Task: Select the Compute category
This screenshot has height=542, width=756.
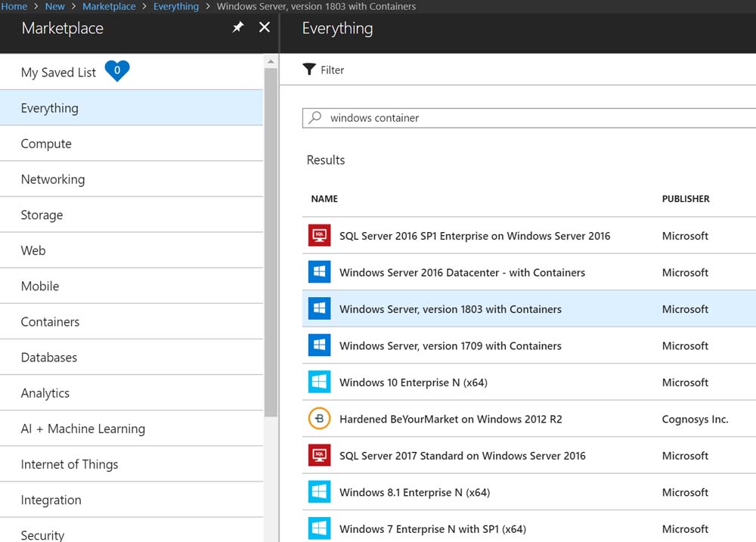Action: (46, 144)
